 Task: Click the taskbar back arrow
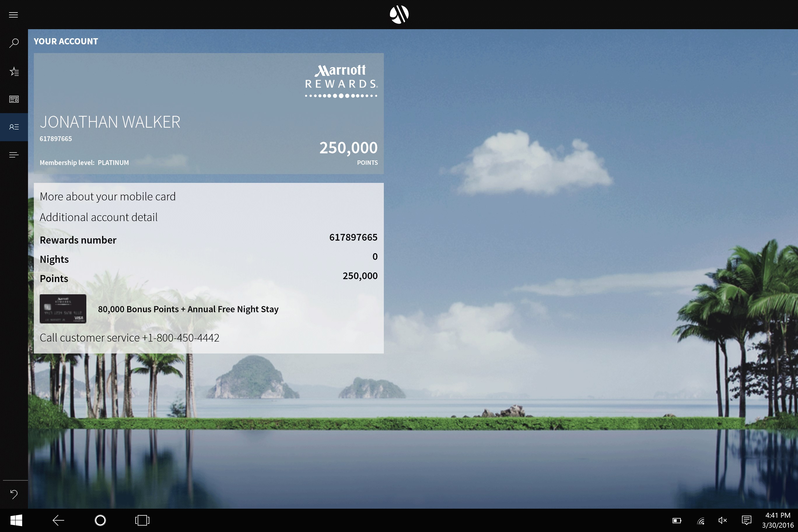point(58,520)
